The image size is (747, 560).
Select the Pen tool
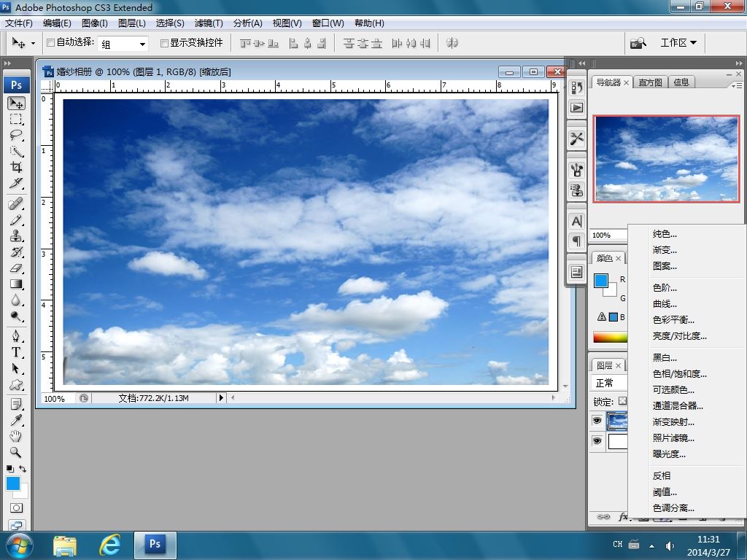[x=16, y=337]
